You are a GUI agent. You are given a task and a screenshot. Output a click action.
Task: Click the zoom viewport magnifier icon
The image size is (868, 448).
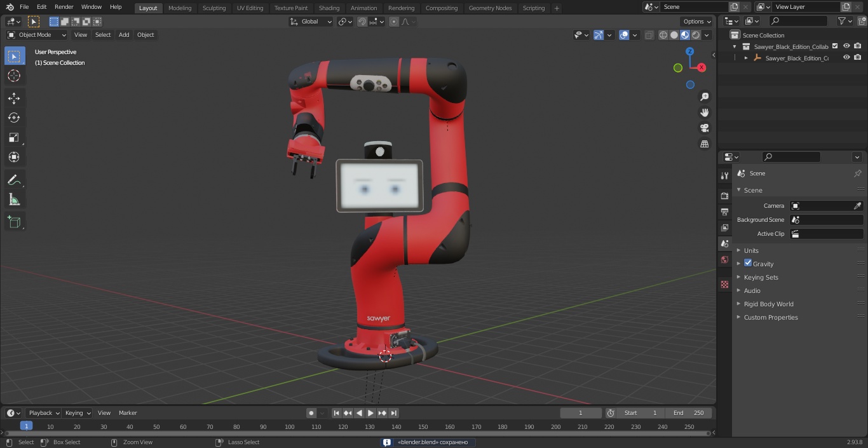pos(704,97)
